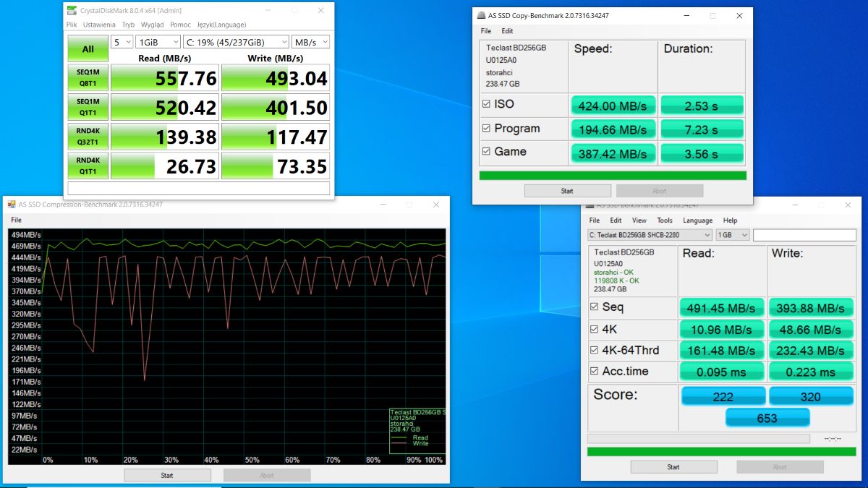Toggle the Game checkbox
The height and width of the screenshot is (488, 868).
486,152
